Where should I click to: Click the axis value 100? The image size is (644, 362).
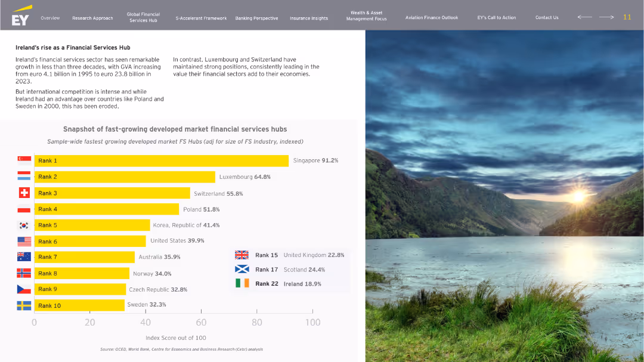312,323
